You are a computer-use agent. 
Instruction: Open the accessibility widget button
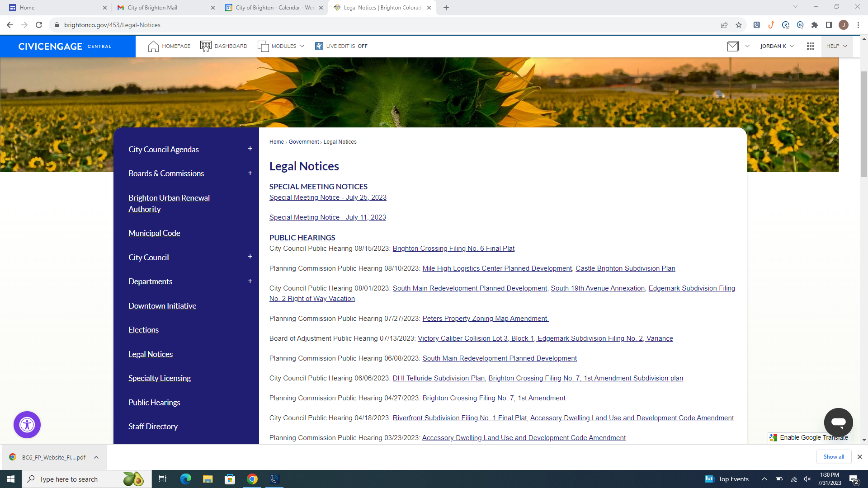click(27, 425)
